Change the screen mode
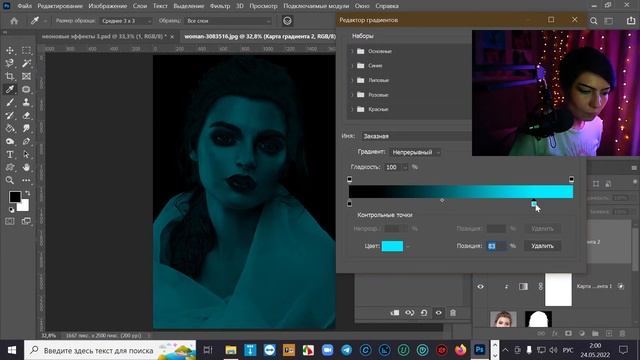The width and height of the screenshot is (640, 360). tap(26, 221)
